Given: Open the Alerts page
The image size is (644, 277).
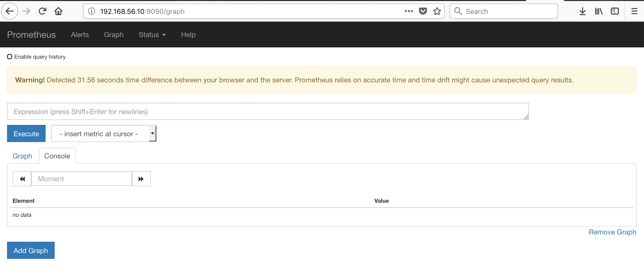Looking at the screenshot, I should coord(80,34).
